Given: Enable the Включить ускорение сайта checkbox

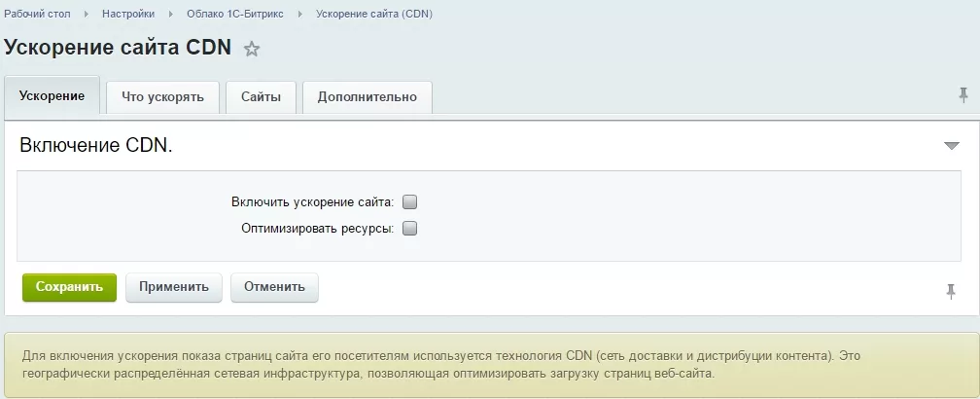Looking at the screenshot, I should coord(409,202).
